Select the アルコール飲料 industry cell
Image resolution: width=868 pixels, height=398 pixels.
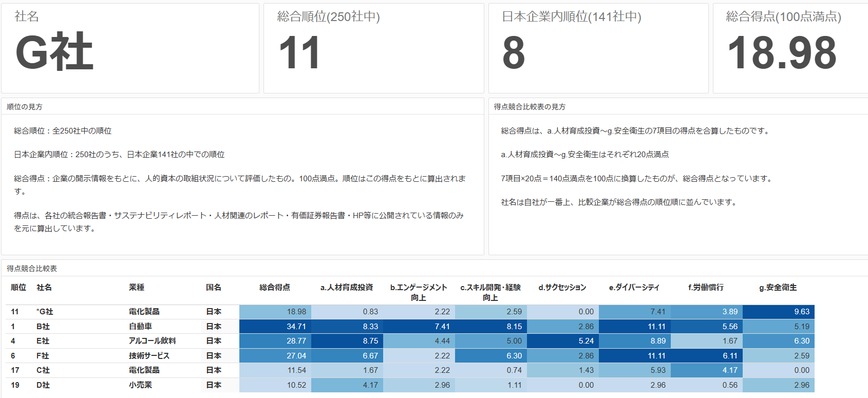click(152, 341)
